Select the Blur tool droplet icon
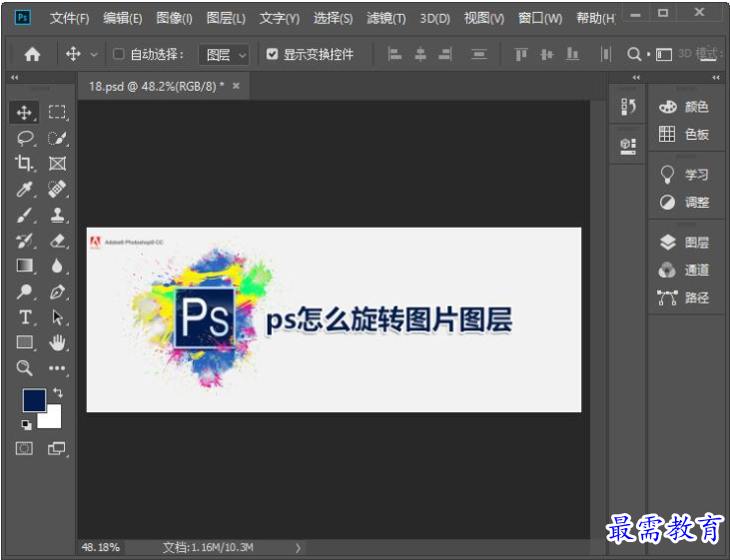The image size is (730, 560). [x=57, y=266]
